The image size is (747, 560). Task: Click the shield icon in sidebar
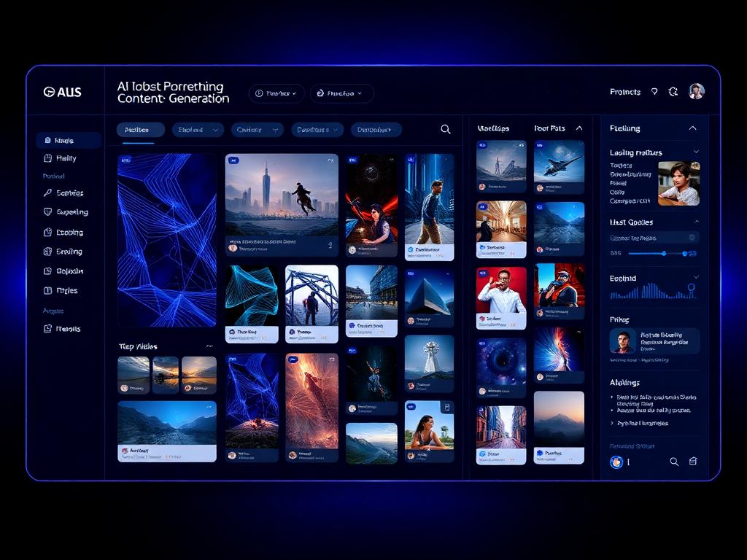(x=47, y=212)
